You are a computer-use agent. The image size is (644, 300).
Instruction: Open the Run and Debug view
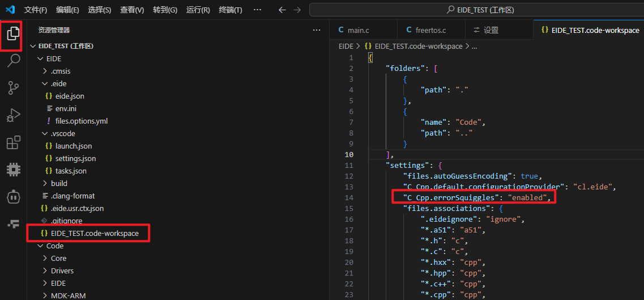pos(13,115)
